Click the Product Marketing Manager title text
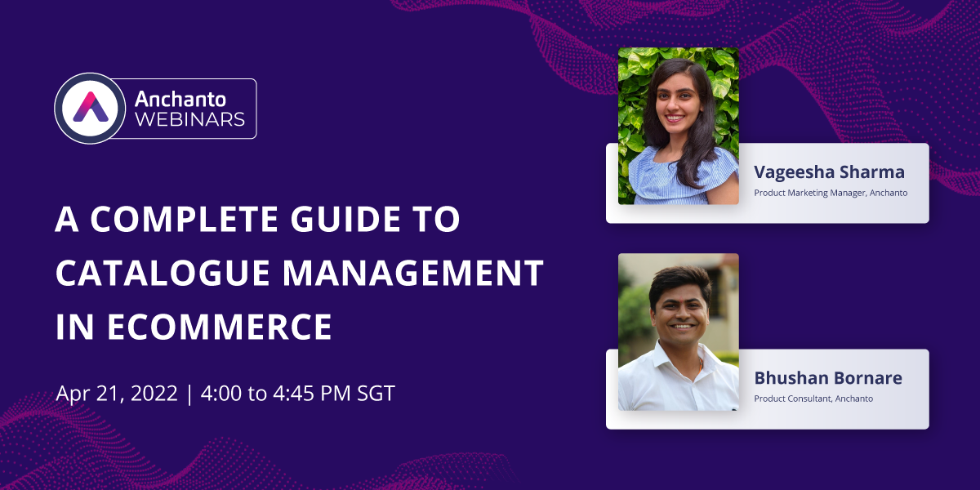 (x=830, y=194)
